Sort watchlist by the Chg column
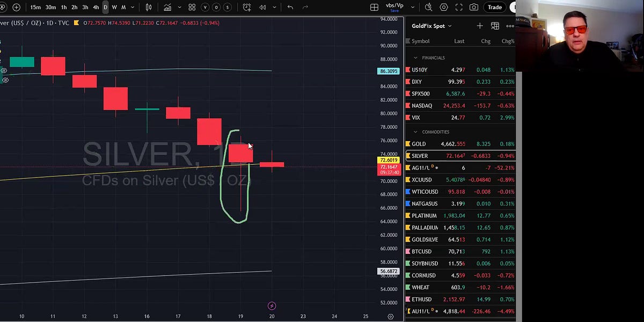644x322 pixels. (x=486, y=41)
